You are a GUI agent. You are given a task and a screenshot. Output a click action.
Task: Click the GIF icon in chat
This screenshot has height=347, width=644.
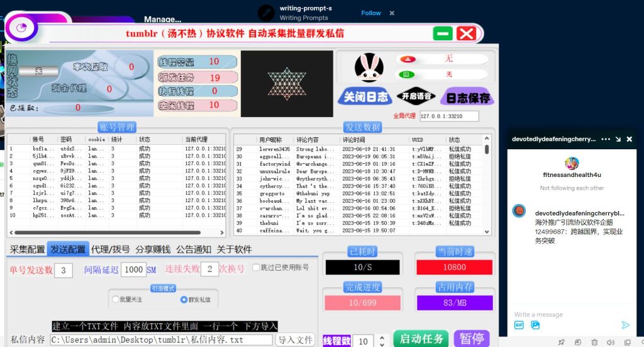coord(519,325)
